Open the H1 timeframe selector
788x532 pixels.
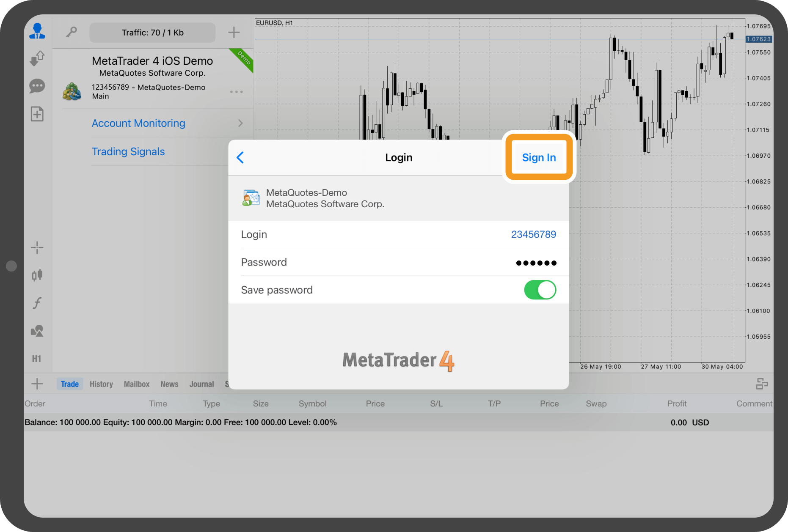point(37,359)
